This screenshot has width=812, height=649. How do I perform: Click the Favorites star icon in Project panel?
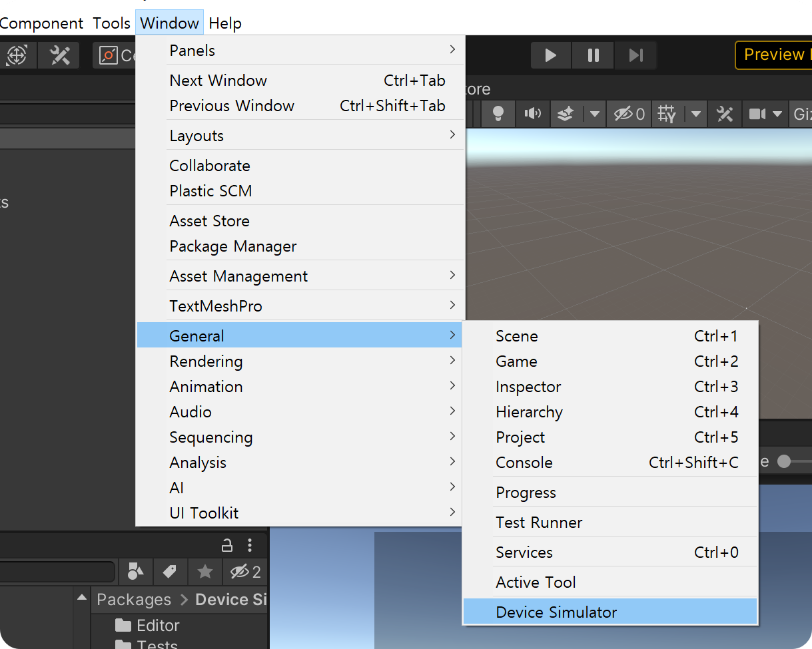point(204,571)
